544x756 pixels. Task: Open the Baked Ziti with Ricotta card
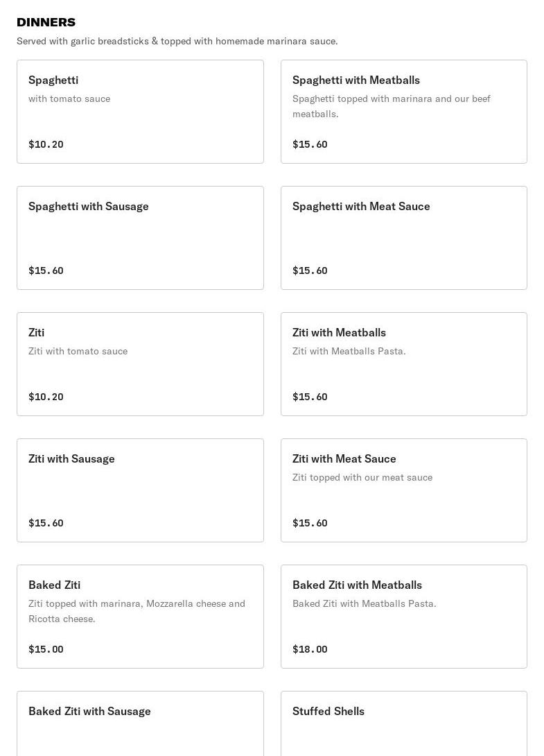(140, 617)
